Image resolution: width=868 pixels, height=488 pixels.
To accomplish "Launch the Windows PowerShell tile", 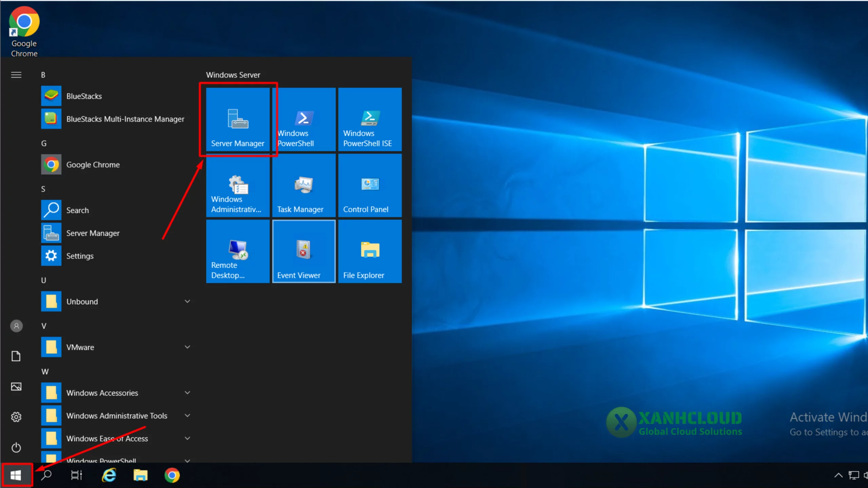I will [304, 119].
